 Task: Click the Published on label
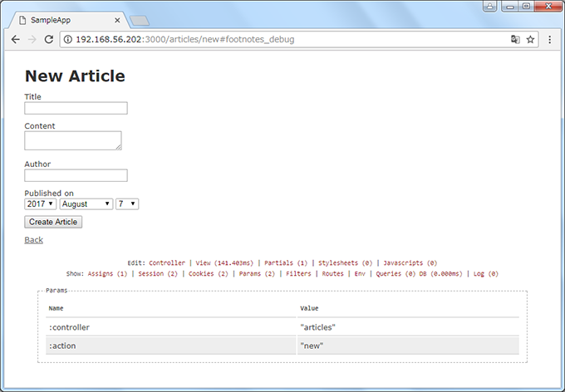(x=49, y=194)
